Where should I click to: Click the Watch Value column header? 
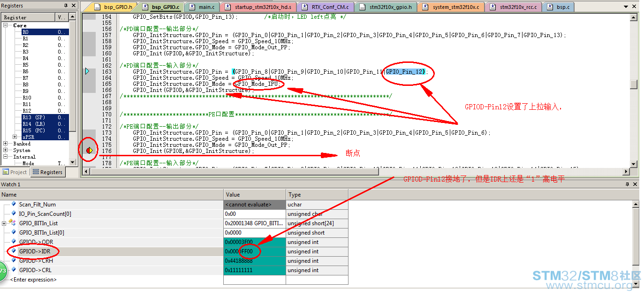[255, 195]
